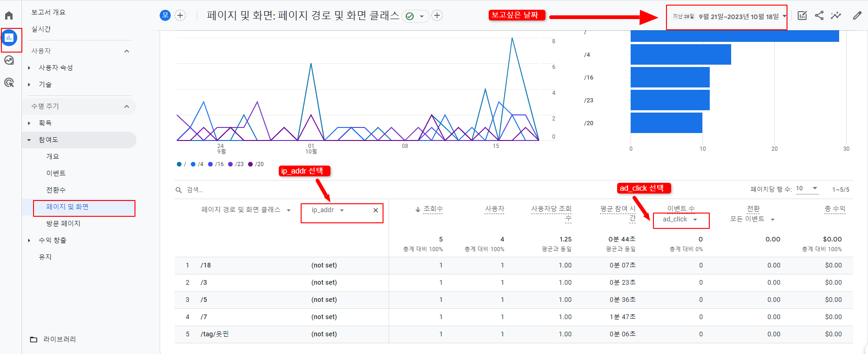Expand 사용자 속성 menu
The width and height of the screenshot is (868, 354).
pos(55,67)
